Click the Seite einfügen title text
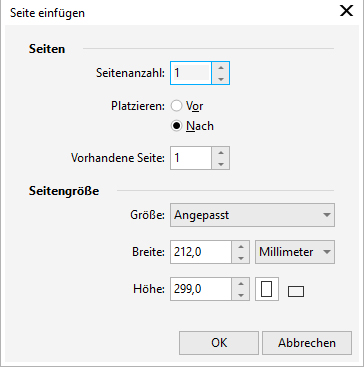This screenshot has width=364, height=367. (x=47, y=13)
